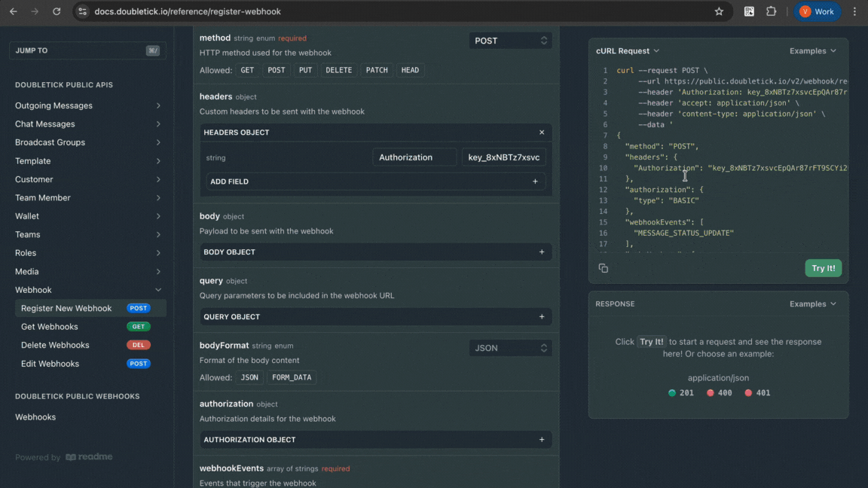Open the bodyFormat JSON dropdown
The width and height of the screenshot is (868, 488).
point(510,348)
